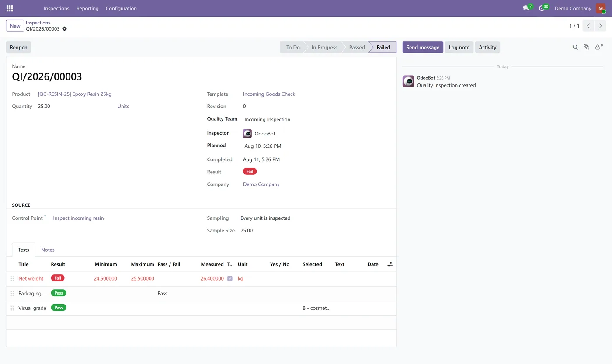Click the Reopen button

pyautogui.click(x=18, y=47)
